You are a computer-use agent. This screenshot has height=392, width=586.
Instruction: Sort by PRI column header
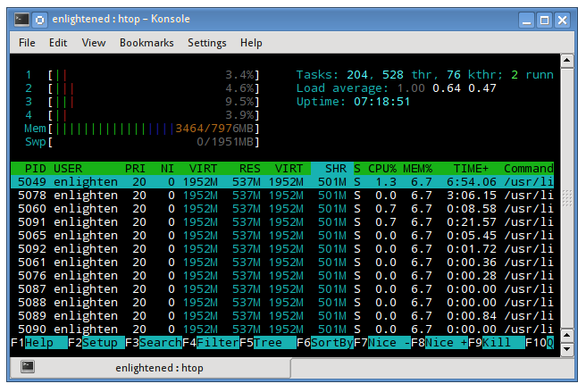coord(135,169)
